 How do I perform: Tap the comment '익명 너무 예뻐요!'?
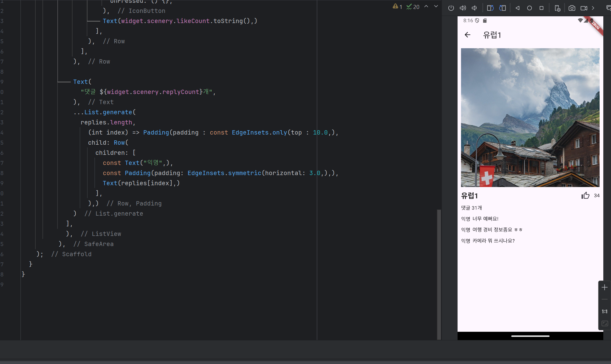tap(480, 219)
